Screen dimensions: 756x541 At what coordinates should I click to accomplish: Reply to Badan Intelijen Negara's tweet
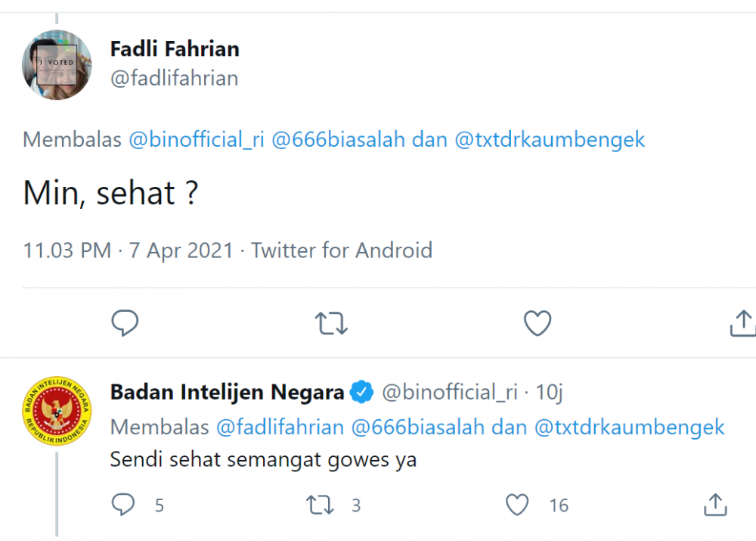[124, 504]
